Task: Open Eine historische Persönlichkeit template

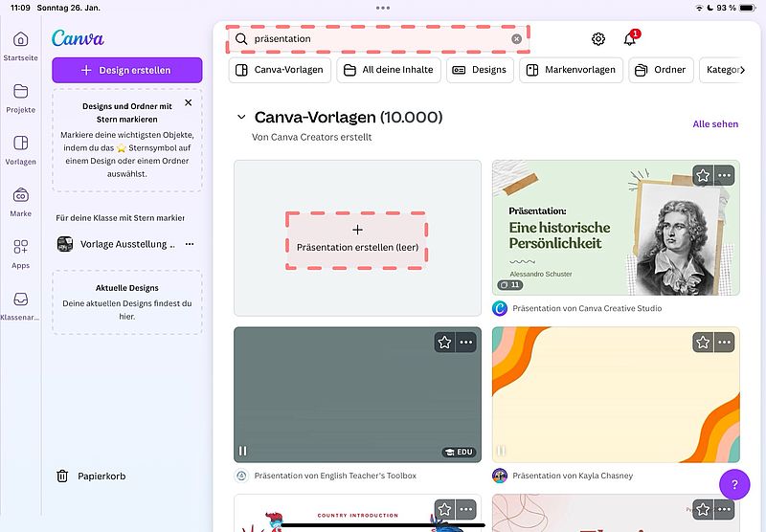Action: [616, 228]
